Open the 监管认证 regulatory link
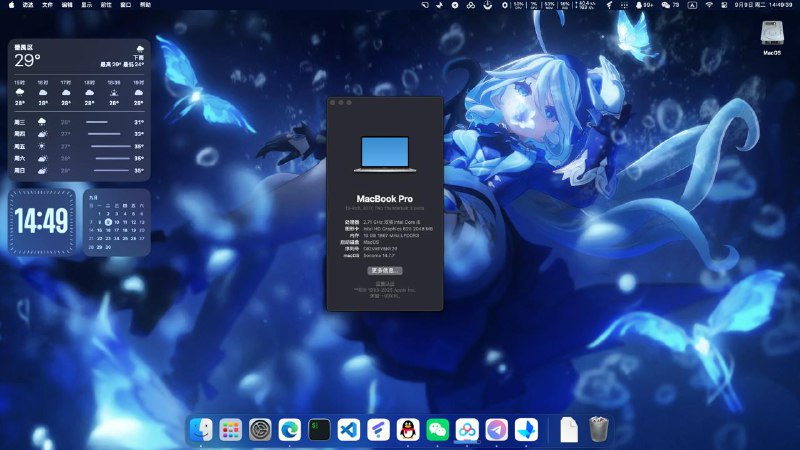 [x=384, y=283]
